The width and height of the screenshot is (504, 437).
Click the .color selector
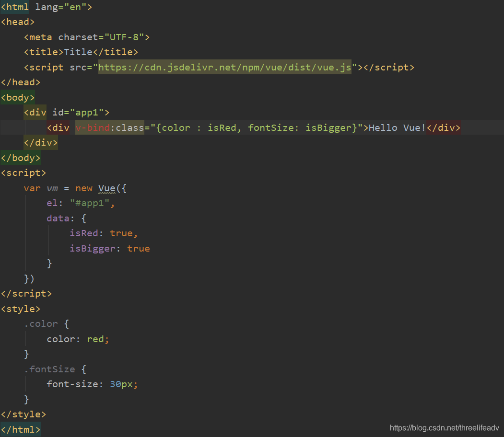pos(41,323)
